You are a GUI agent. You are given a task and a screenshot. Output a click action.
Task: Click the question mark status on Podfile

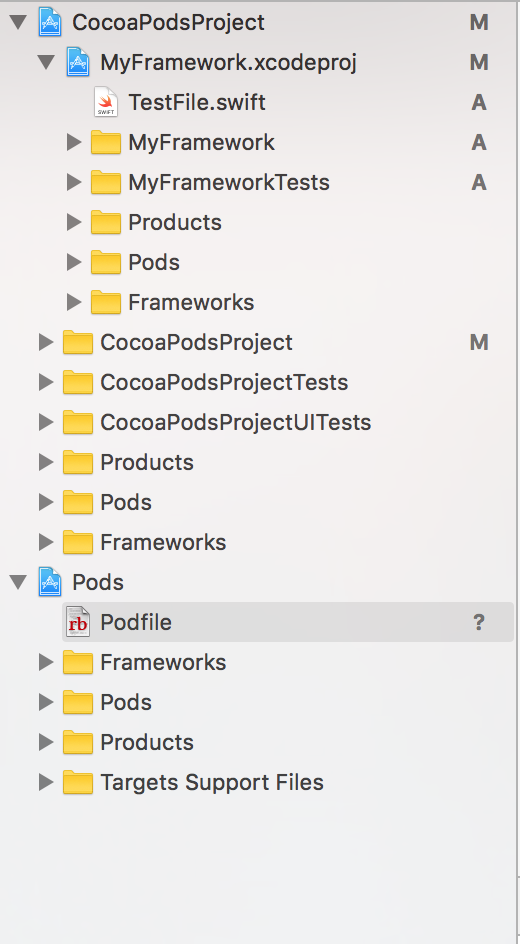point(478,622)
